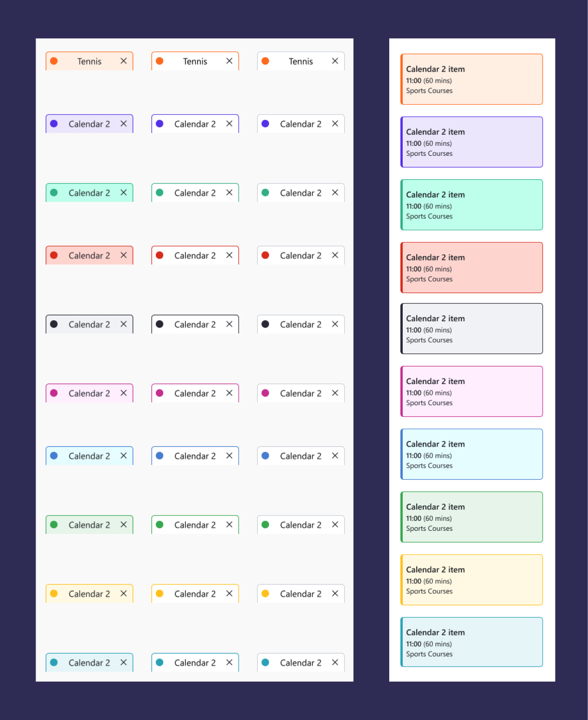
Task: Close gray-bordered Calendar 2 chip with purple dot
Action: 335,124
